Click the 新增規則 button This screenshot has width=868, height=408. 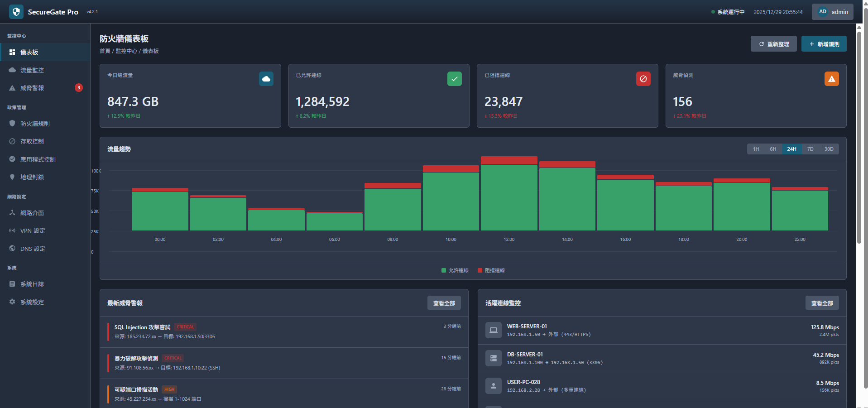(824, 44)
